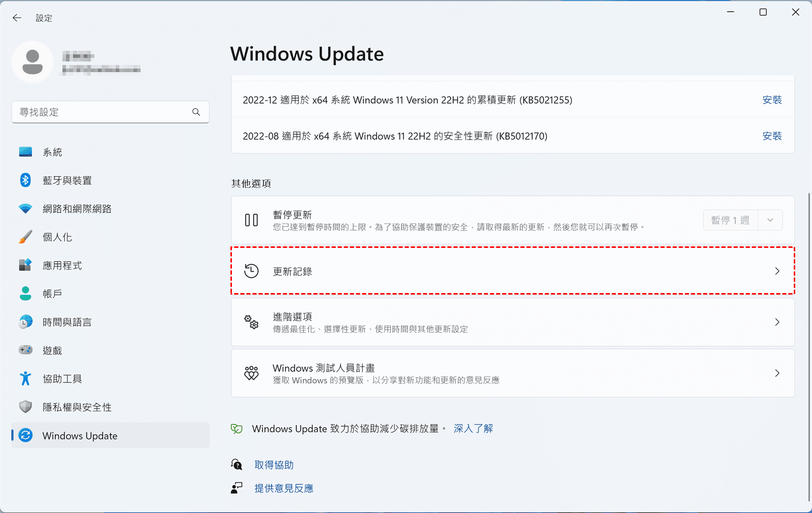Click the globe clock icon for 時間與語言
The width and height of the screenshot is (812, 513).
click(x=25, y=322)
